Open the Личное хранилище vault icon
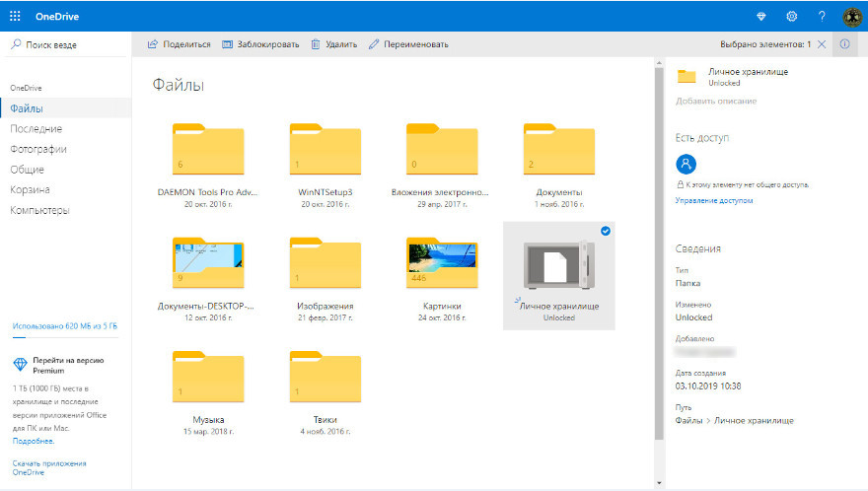Viewport: 868px width, 491px height. coord(559,264)
